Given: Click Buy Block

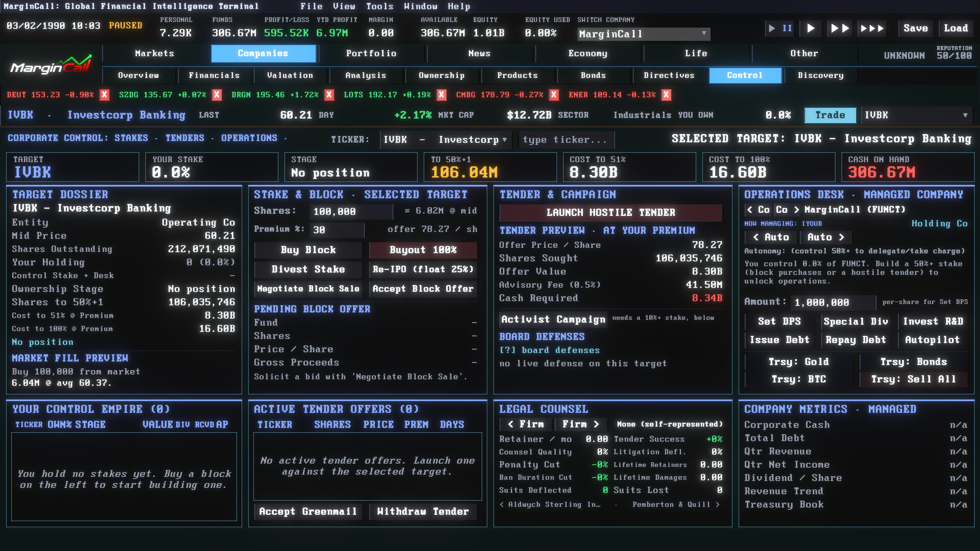Looking at the screenshot, I should pyautogui.click(x=308, y=250).
